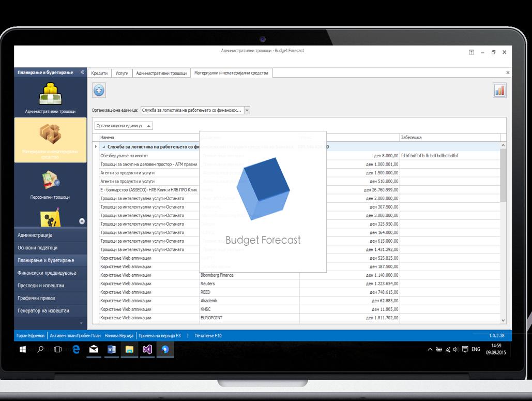Click Активен план:Пробен План status entry

(75, 335)
